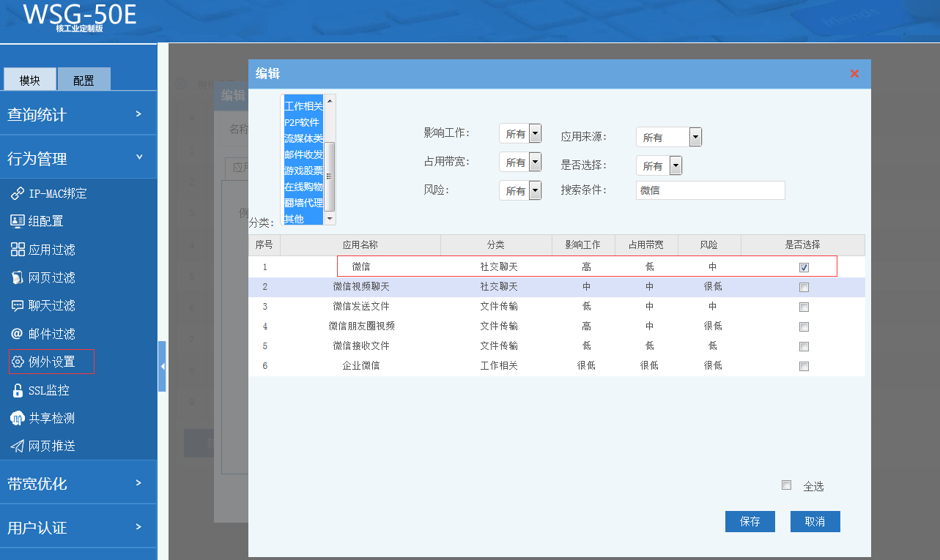The image size is (940, 560).
Task: Open the 影响工作 dropdown
Action: [x=535, y=134]
